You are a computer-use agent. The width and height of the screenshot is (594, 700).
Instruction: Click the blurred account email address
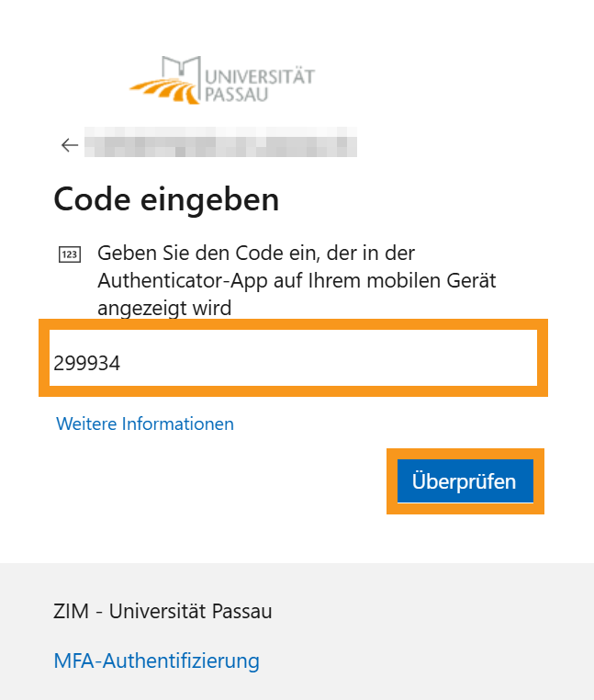(219, 145)
